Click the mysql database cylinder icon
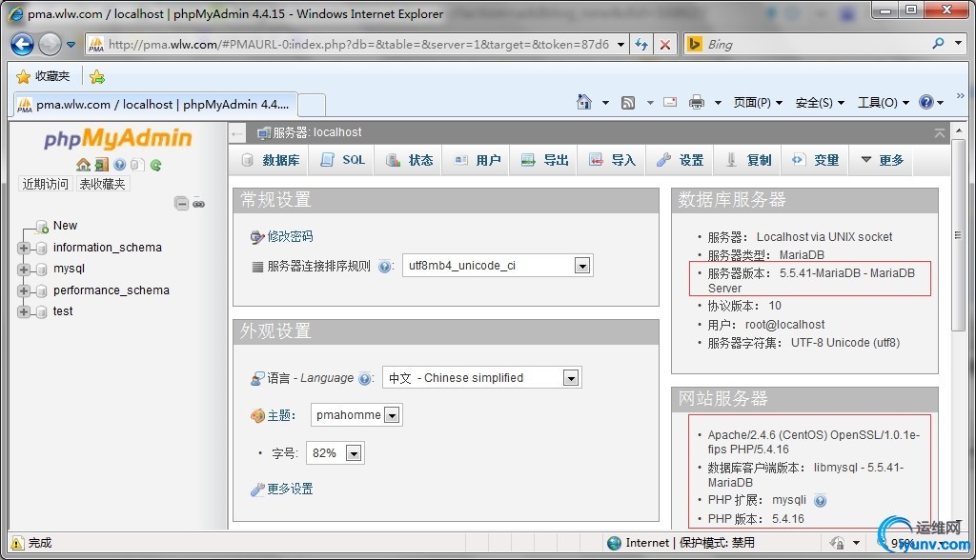 [x=41, y=270]
